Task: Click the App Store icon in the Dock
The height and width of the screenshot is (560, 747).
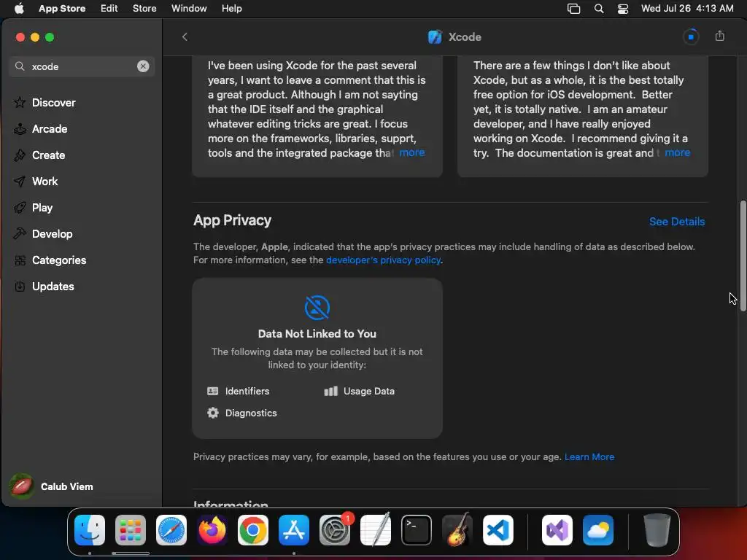Action: [294, 530]
